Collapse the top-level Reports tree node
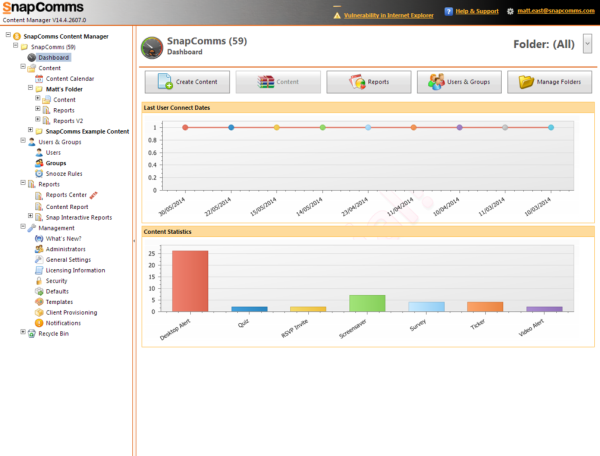Viewport: 600px width, 456px height. (x=23, y=183)
